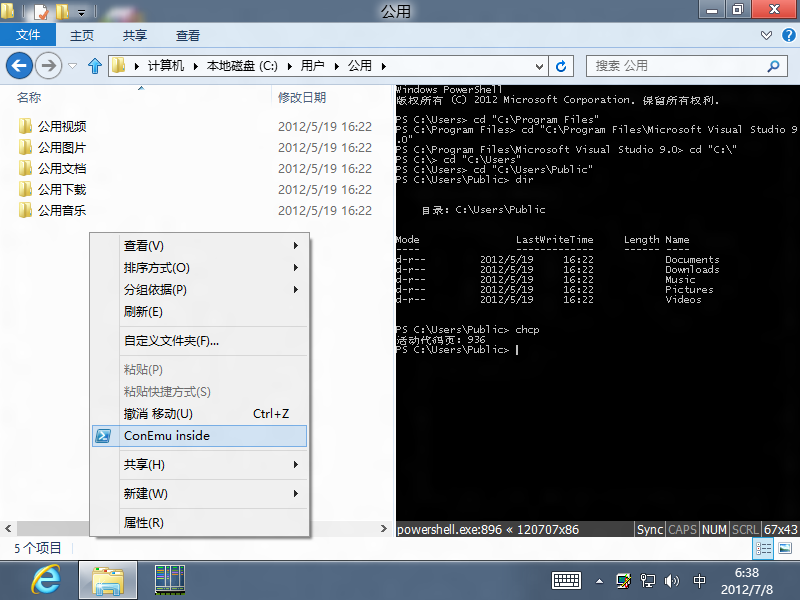Image resolution: width=800 pixels, height=600 pixels.
Task: Open address bar history dropdown
Action: [539, 66]
